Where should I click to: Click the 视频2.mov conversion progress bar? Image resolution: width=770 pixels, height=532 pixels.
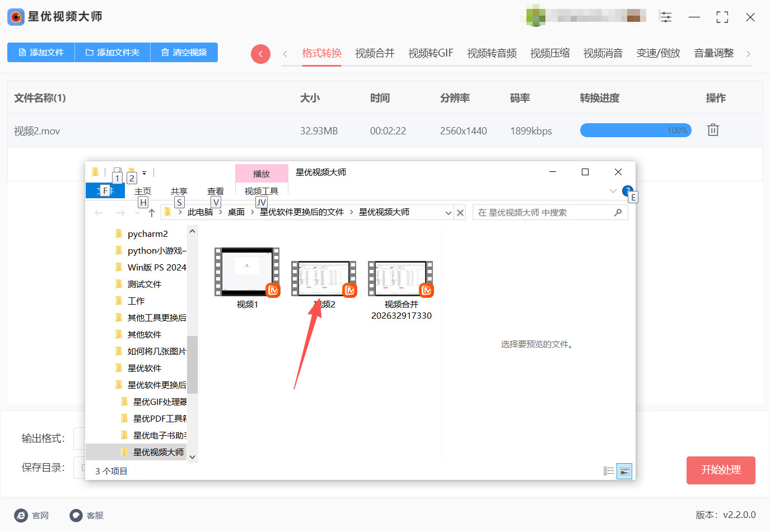coord(636,130)
